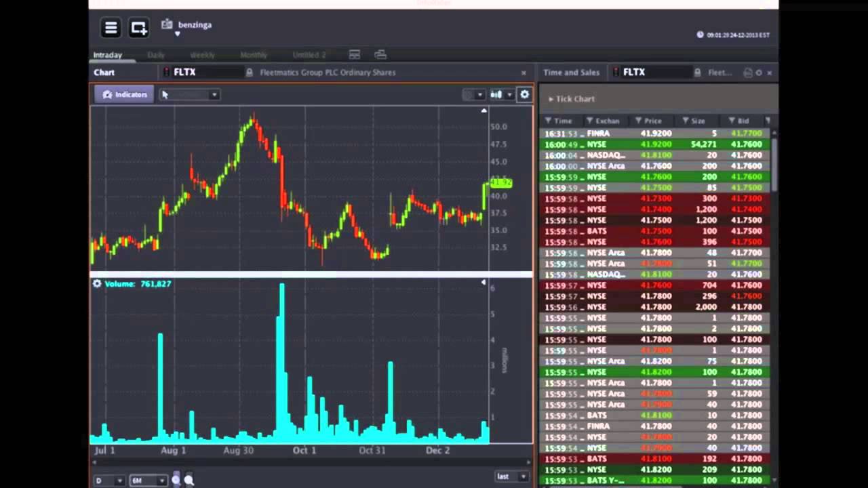Image resolution: width=868 pixels, height=488 pixels.
Task: Select the 15:59:58 BATS size 100 row
Action: [655, 231]
